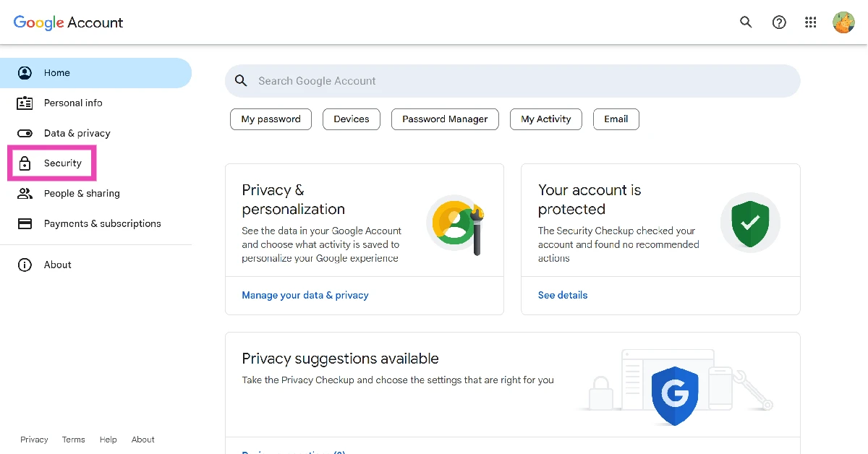Open People & sharing section

pos(82,194)
